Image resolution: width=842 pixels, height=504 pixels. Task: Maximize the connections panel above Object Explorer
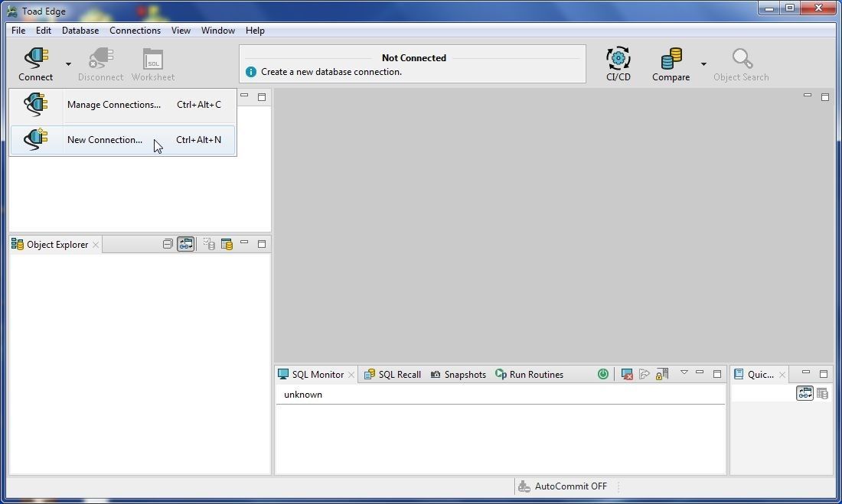(262, 97)
